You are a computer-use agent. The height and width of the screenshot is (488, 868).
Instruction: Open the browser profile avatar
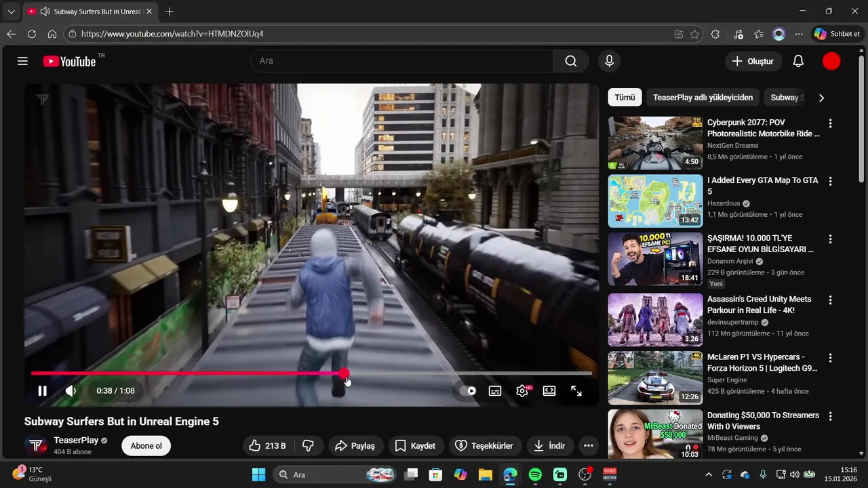[779, 34]
